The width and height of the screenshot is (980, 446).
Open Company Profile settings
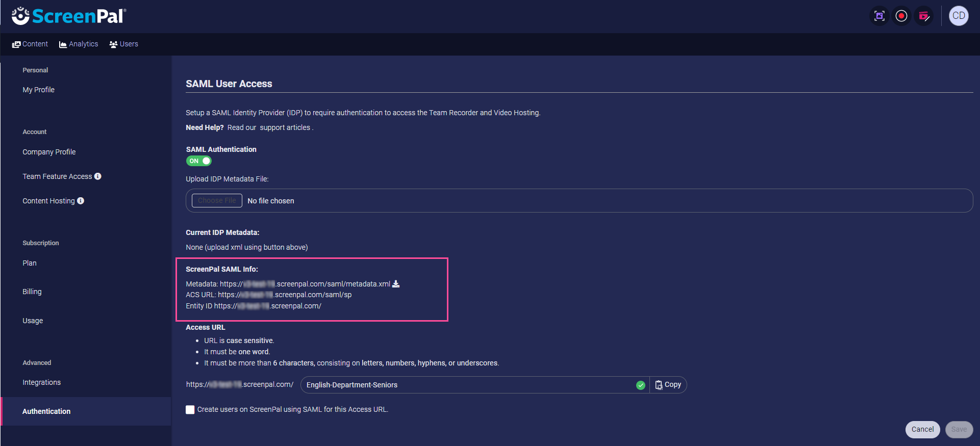pos(49,152)
